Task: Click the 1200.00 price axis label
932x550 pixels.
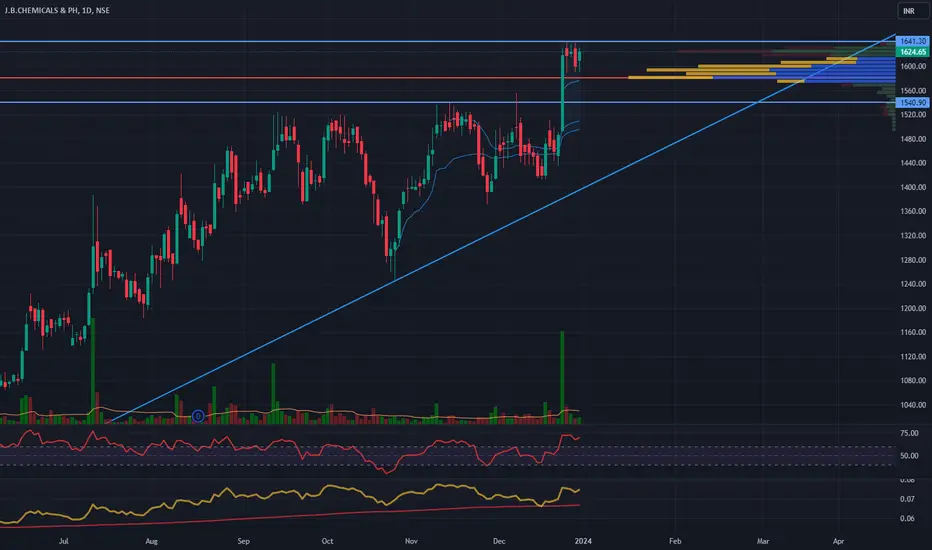Action: tap(913, 308)
